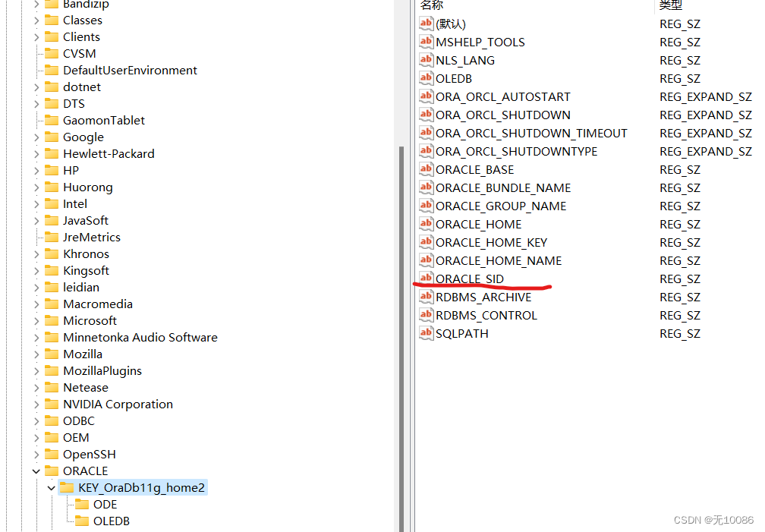The width and height of the screenshot is (765, 532).
Task: Click the (默认) default value icon
Action: (x=426, y=23)
